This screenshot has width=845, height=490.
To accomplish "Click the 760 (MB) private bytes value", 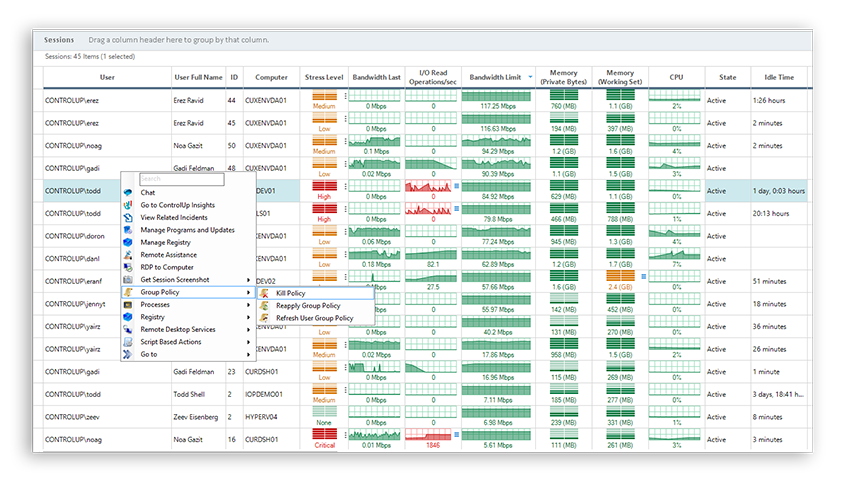I will point(564,106).
